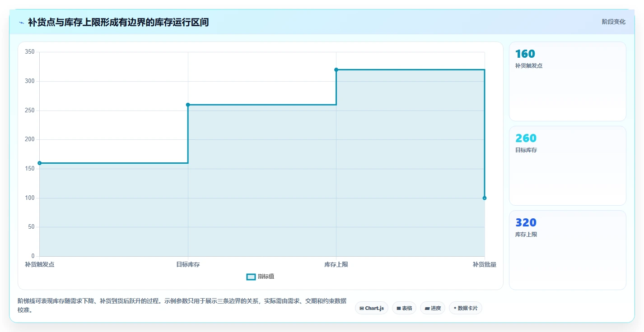Screen dimensions: 644x332
Task: Click the chart title 补货点与库存上限形成有边界的库存运行区间
Action: pyautogui.click(x=118, y=22)
